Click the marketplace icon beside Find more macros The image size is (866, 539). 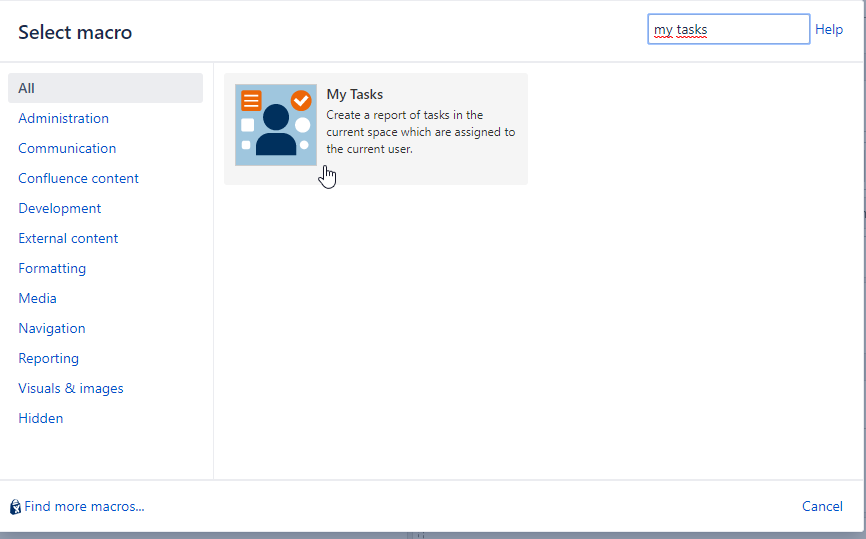pyautogui.click(x=15, y=507)
